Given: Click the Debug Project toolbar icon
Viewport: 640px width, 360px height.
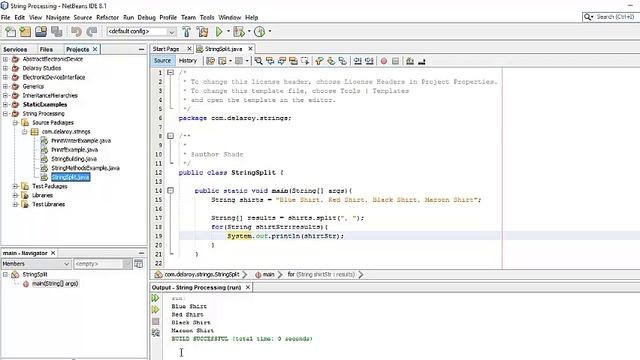Looking at the screenshot, I should pos(239,31).
